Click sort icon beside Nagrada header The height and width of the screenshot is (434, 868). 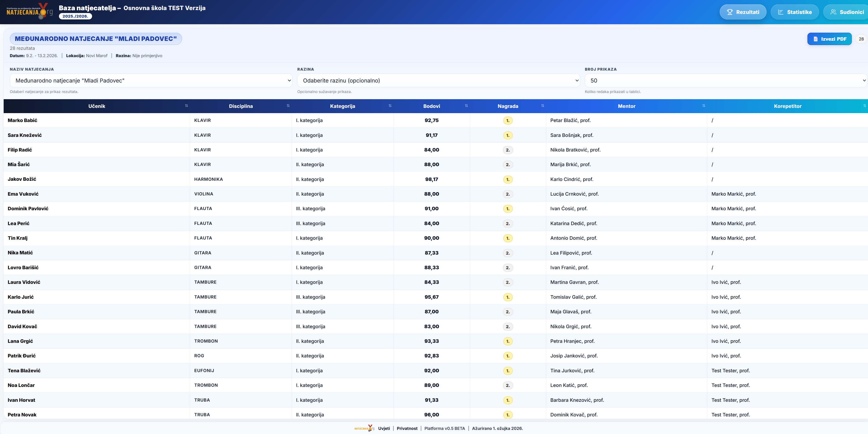(x=542, y=106)
